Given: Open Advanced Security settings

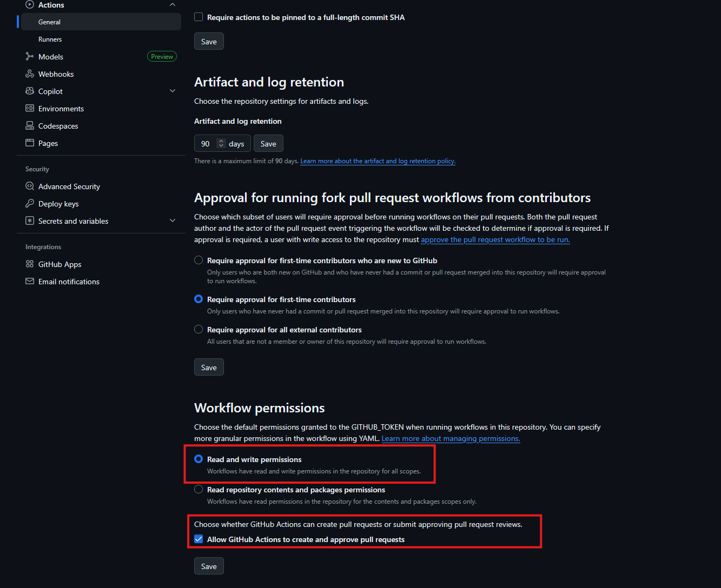Looking at the screenshot, I should pos(69,186).
